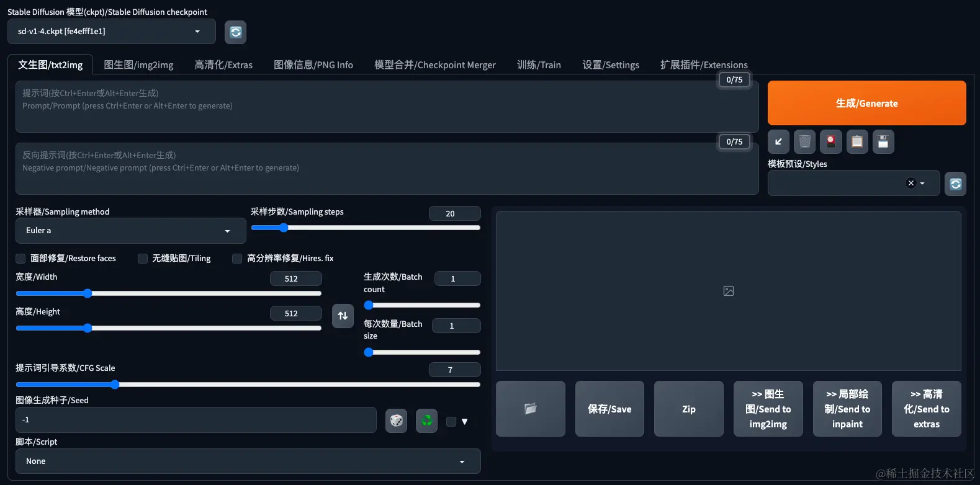Open the Extensions tab
The height and width of the screenshot is (485, 980).
[x=704, y=65]
